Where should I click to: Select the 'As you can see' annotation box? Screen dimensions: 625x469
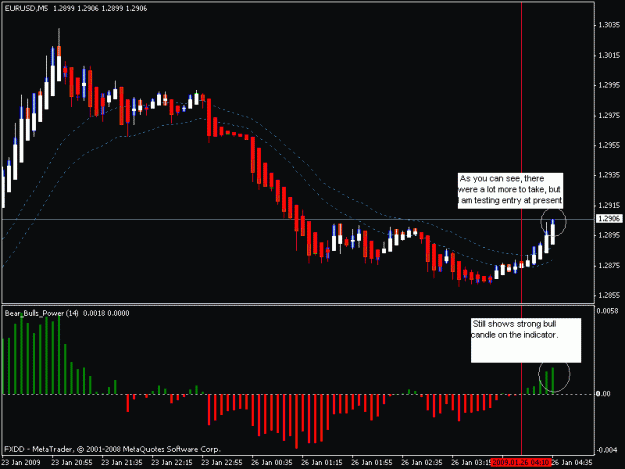[x=511, y=190]
